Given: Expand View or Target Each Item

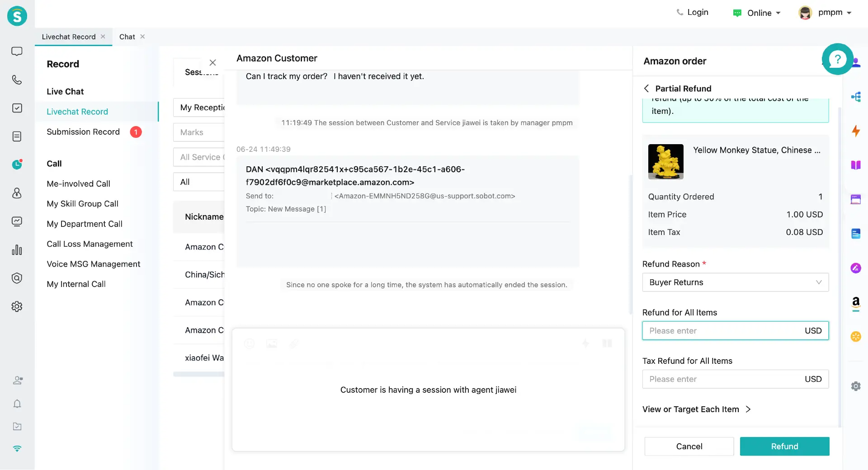Looking at the screenshot, I should coord(696,409).
